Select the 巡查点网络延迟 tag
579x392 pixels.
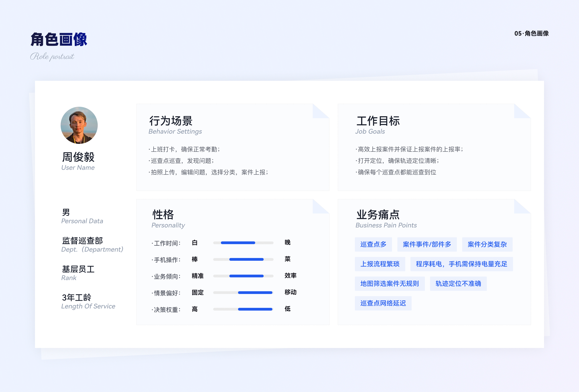click(383, 303)
